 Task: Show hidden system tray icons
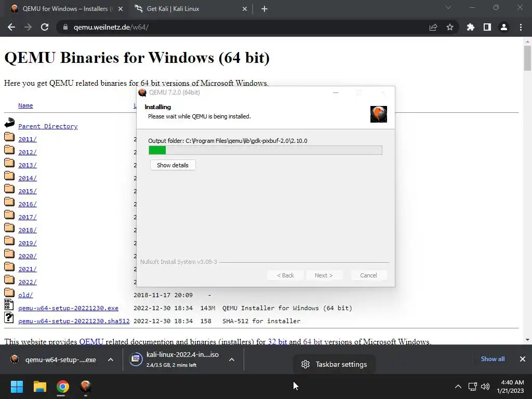[x=458, y=387]
